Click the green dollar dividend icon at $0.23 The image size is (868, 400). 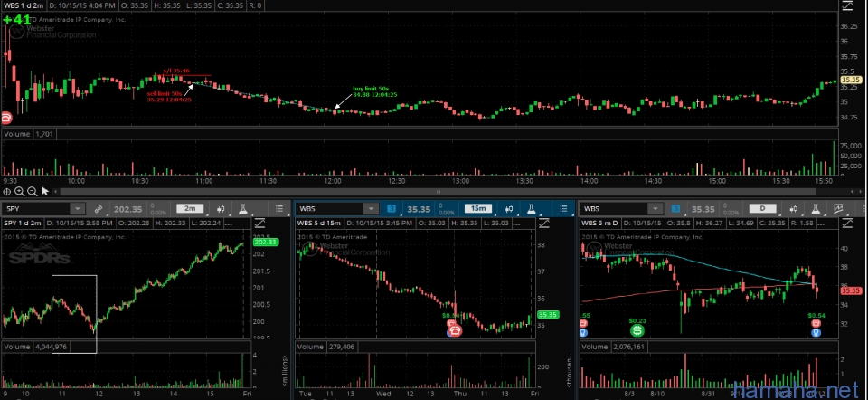click(637, 330)
